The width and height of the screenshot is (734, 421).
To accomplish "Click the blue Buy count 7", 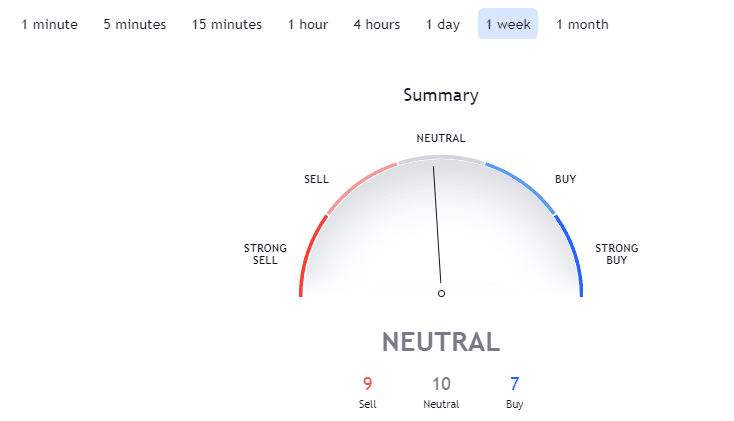I will pos(514,384).
